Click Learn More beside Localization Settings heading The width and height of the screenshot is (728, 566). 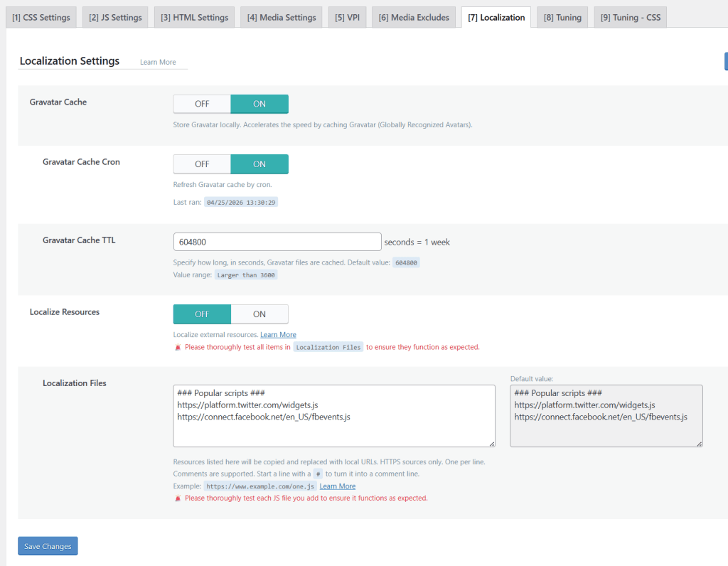click(157, 62)
